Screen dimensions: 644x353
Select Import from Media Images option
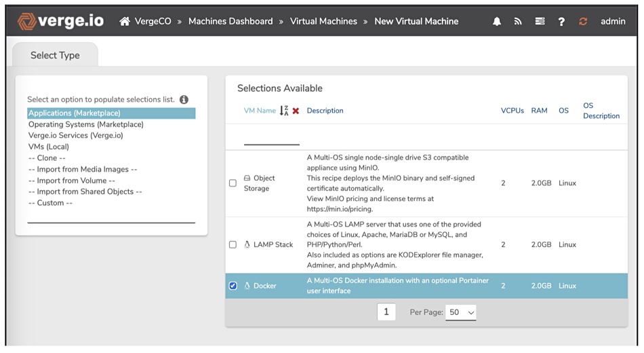coord(83,169)
